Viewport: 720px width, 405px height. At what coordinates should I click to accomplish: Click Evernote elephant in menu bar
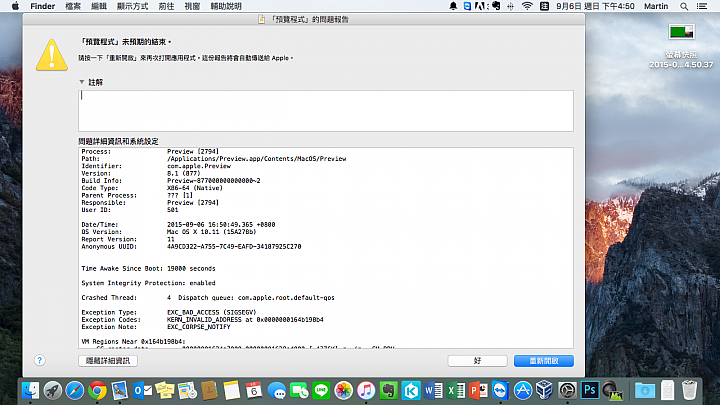496,6
